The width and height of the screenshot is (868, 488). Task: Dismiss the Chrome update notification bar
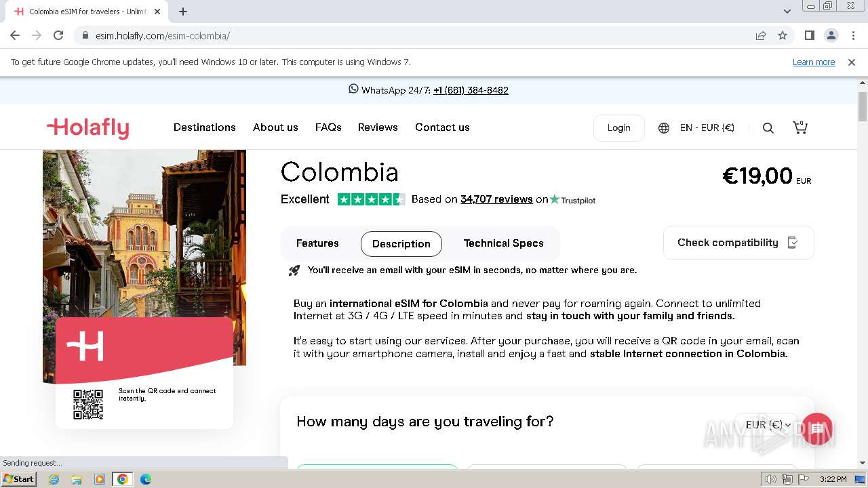click(852, 62)
